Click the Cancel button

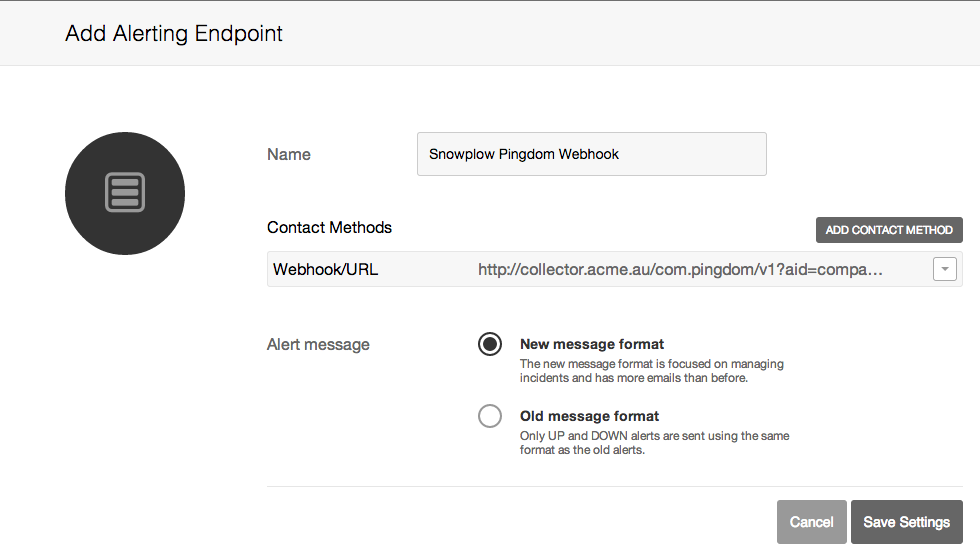coord(811,522)
